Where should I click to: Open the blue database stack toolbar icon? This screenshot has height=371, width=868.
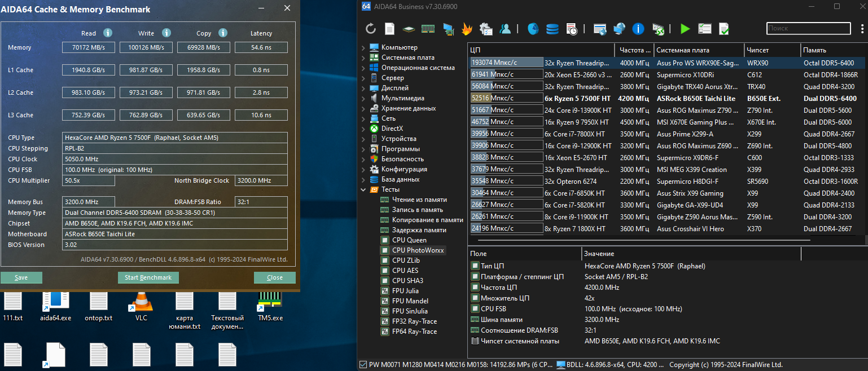(x=552, y=29)
